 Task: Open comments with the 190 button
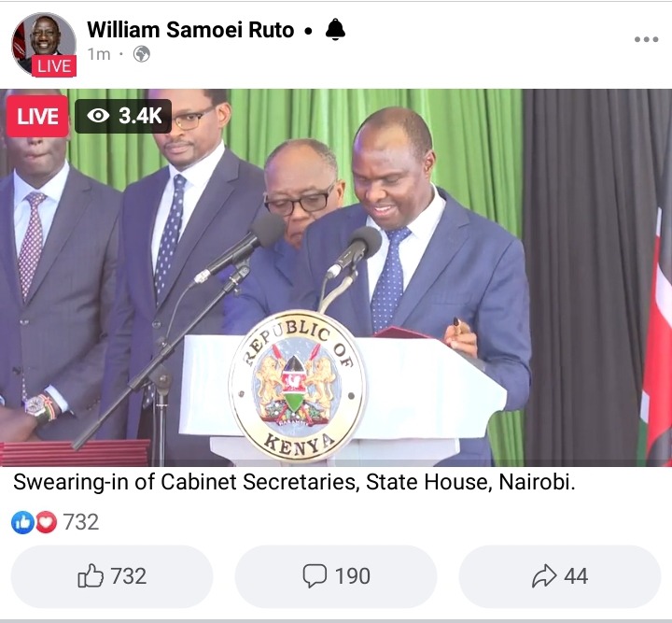[x=336, y=576]
